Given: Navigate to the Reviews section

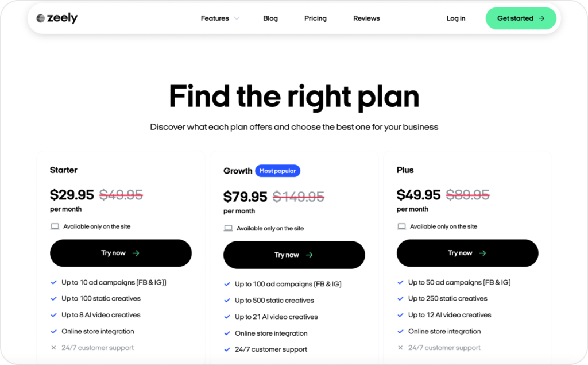Looking at the screenshot, I should point(366,18).
